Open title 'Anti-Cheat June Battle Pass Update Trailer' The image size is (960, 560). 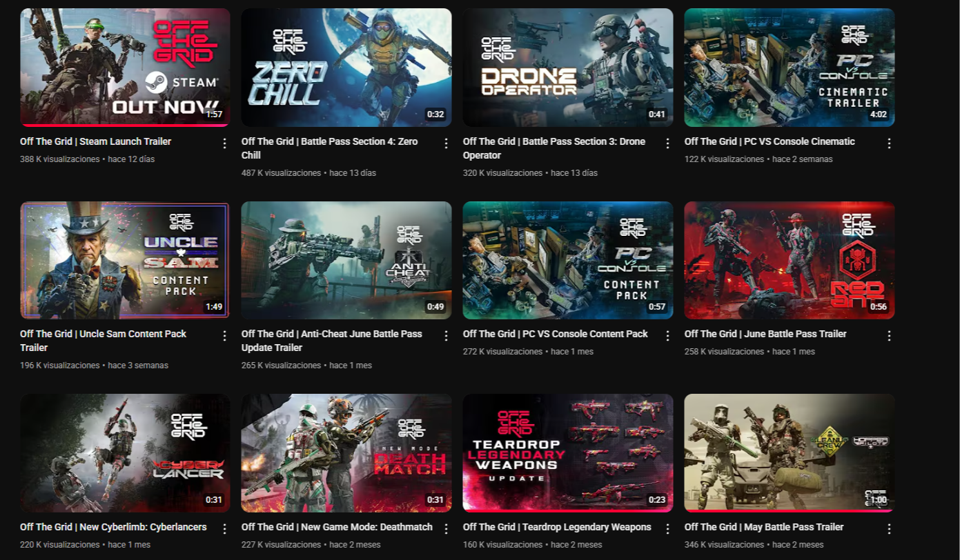[332, 341]
